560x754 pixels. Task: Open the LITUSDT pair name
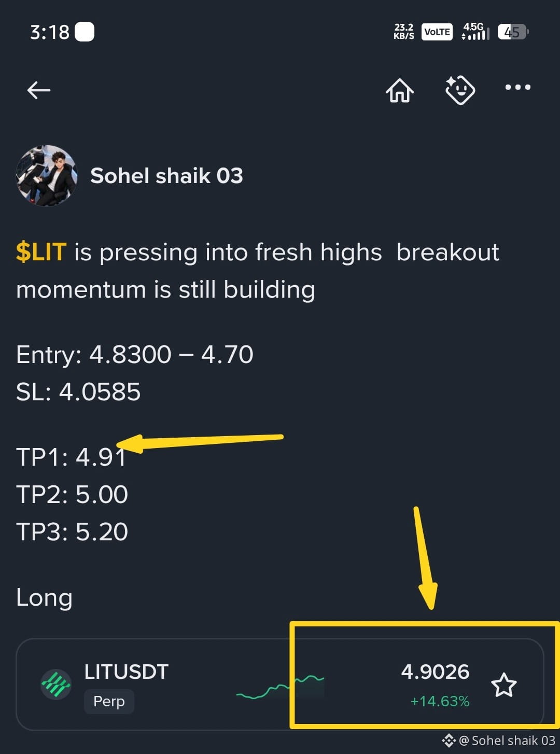coord(126,672)
